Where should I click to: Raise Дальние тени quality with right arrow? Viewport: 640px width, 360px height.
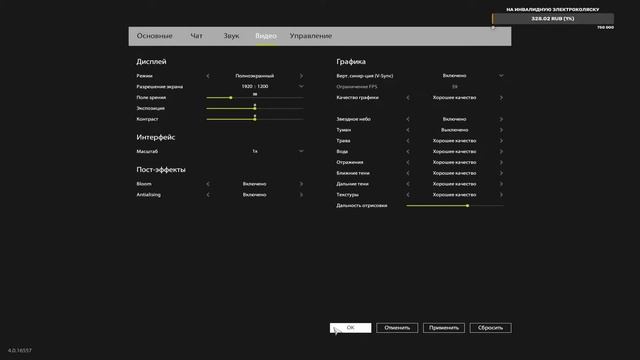pos(501,184)
